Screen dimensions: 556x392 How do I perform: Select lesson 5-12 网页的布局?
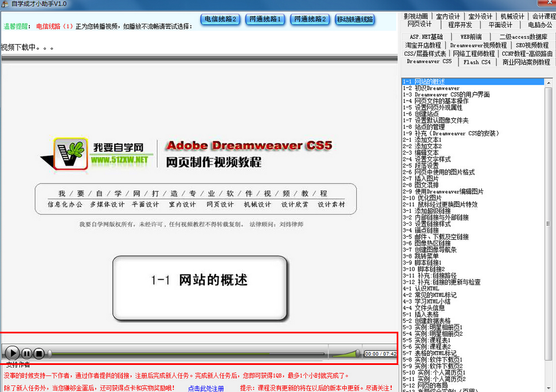[472, 385]
